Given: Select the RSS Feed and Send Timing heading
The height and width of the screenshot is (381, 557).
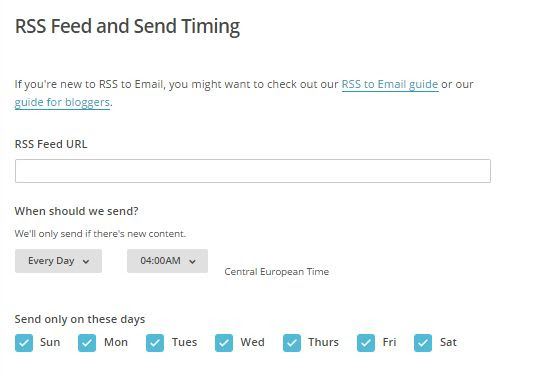Looking at the screenshot, I should pyautogui.click(x=128, y=26).
